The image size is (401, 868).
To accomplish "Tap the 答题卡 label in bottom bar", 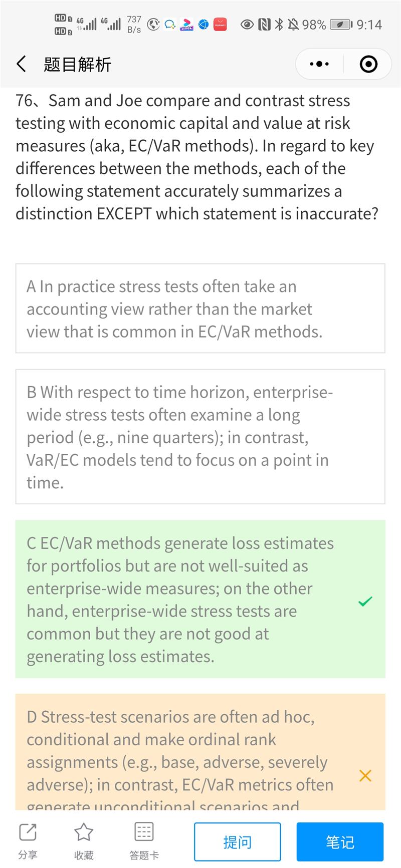I will 144,855.
